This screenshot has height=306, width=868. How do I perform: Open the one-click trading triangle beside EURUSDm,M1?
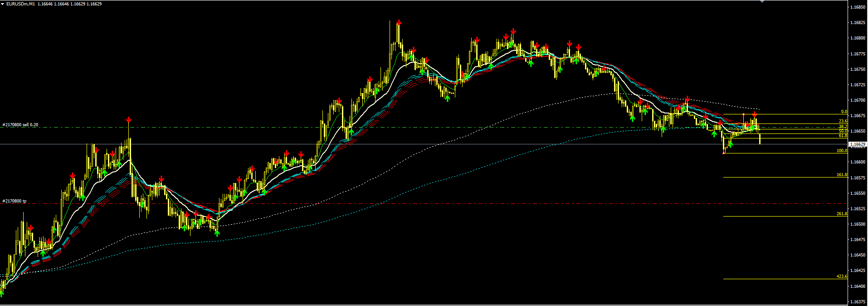coord(3,4)
